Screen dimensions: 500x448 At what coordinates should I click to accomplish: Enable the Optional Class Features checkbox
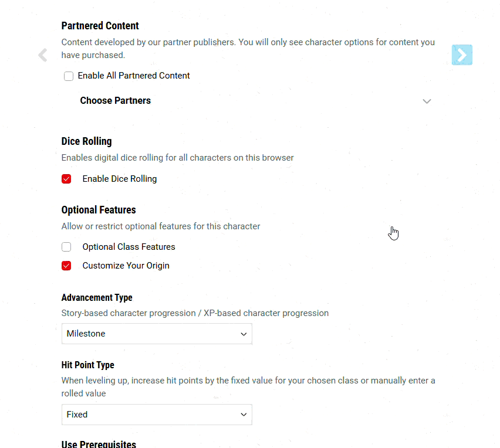pos(66,247)
